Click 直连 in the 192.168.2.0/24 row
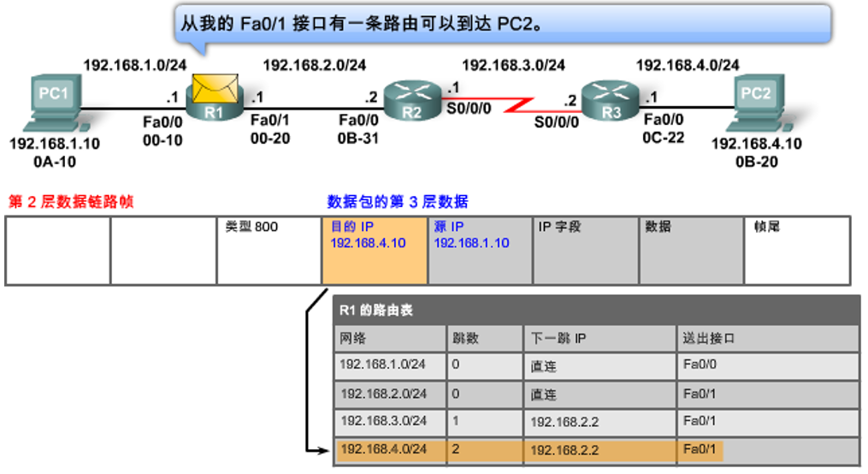This screenshot has height=474, width=868. [600, 394]
